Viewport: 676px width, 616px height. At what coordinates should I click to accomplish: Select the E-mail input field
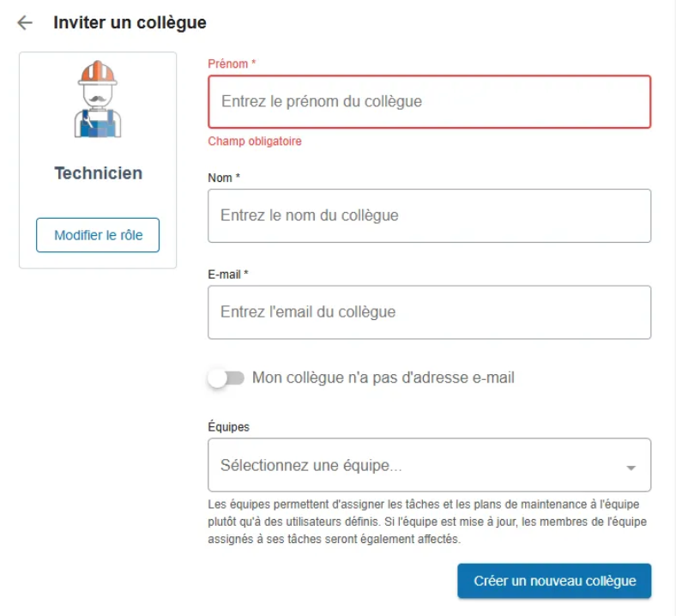pyautogui.click(x=430, y=312)
